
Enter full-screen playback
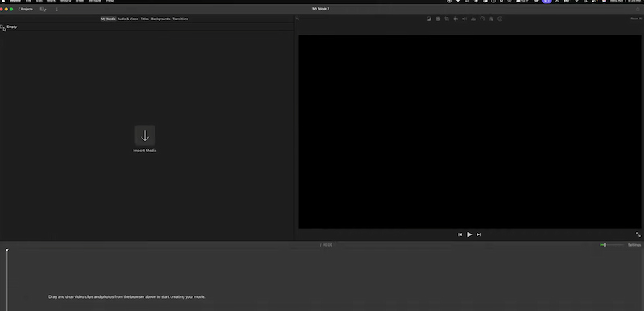pyautogui.click(x=638, y=234)
